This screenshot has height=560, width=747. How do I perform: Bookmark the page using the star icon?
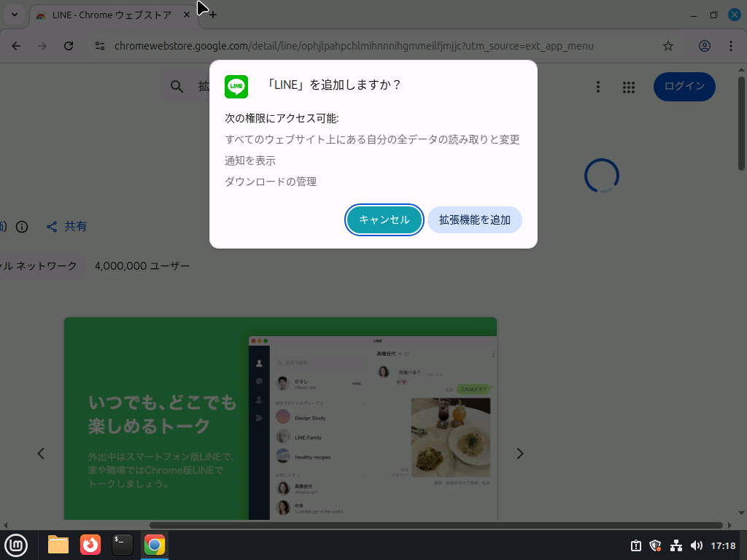pyautogui.click(x=668, y=45)
